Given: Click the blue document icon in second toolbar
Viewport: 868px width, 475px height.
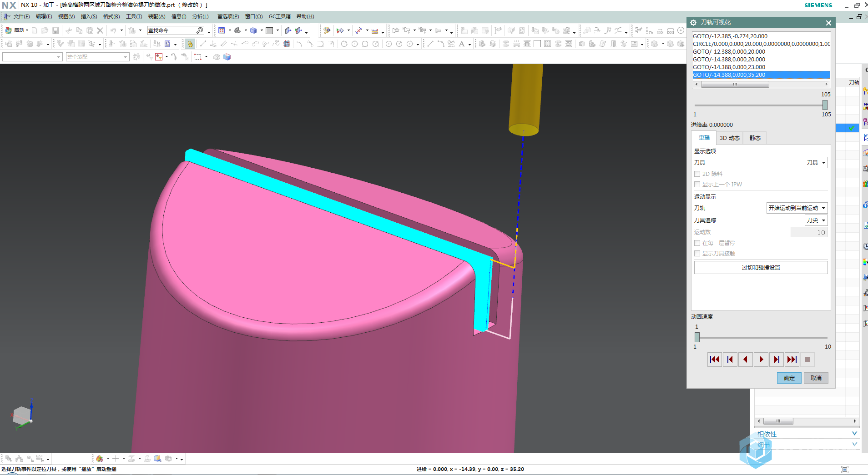Looking at the screenshot, I should coord(167,44).
